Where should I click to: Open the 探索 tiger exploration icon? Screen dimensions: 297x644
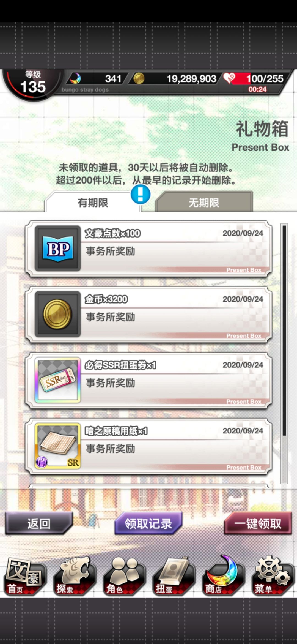click(75, 577)
